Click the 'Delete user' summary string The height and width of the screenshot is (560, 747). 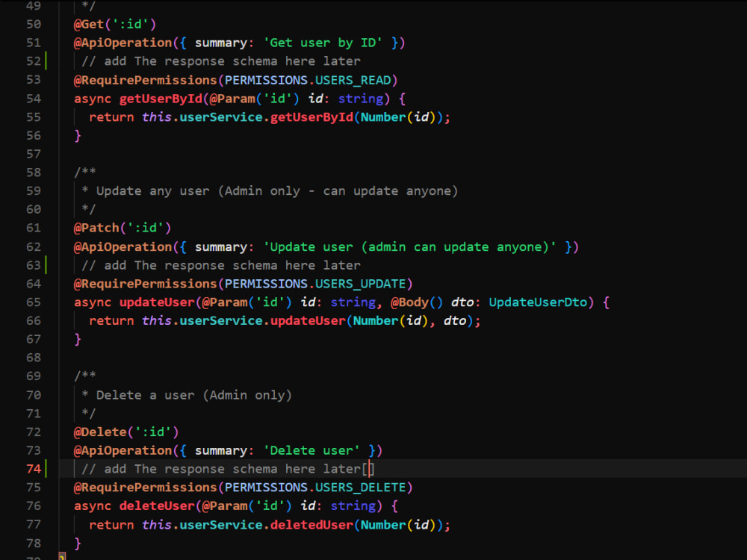tap(311, 450)
